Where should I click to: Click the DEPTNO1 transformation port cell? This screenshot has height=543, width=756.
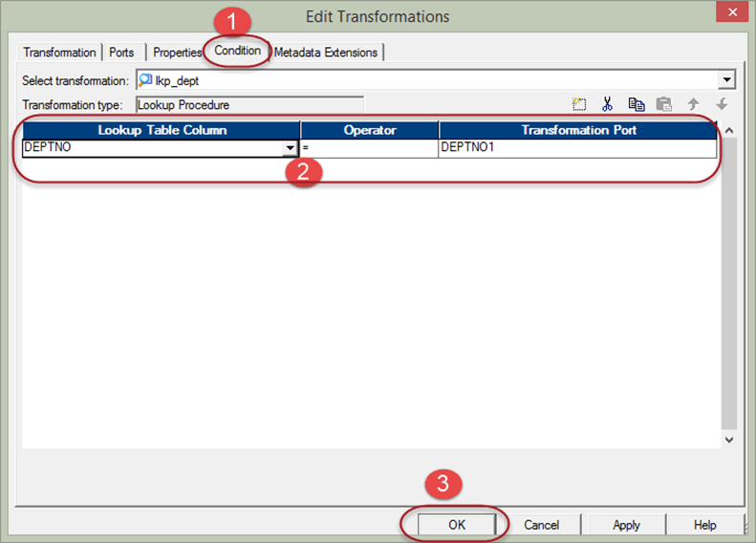coord(577,148)
